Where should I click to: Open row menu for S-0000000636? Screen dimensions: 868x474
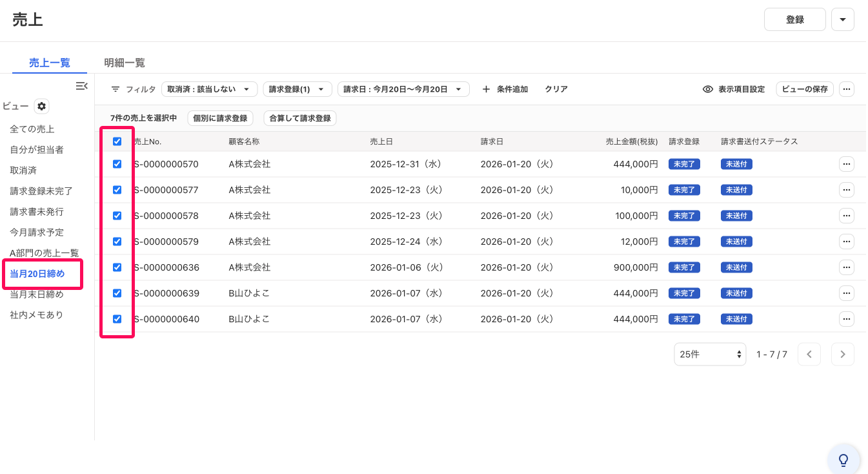click(847, 267)
